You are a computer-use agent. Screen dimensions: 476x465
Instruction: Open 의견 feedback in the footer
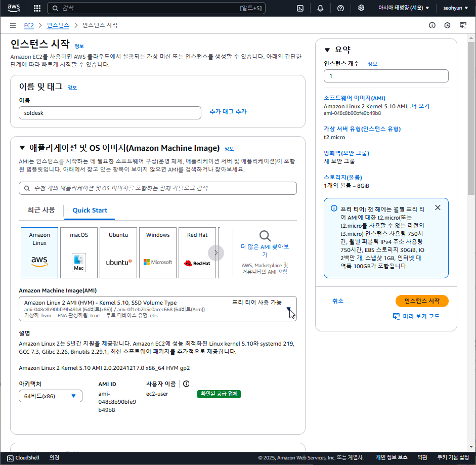[54, 458]
